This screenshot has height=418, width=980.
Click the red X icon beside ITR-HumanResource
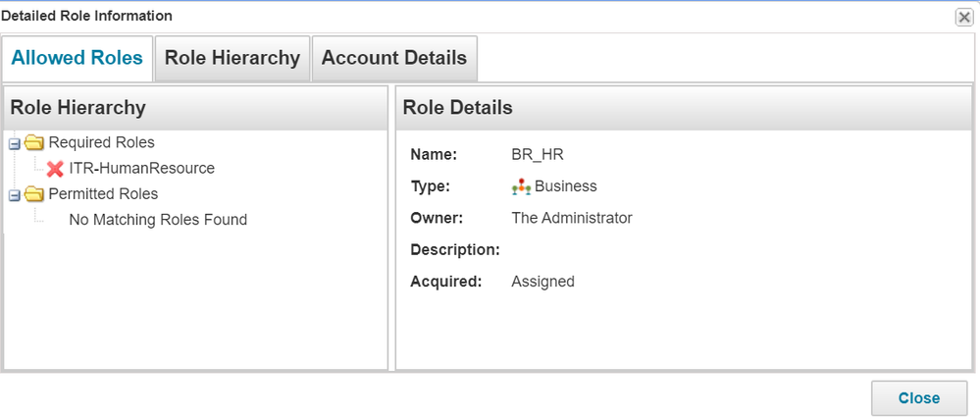pyautogui.click(x=55, y=169)
